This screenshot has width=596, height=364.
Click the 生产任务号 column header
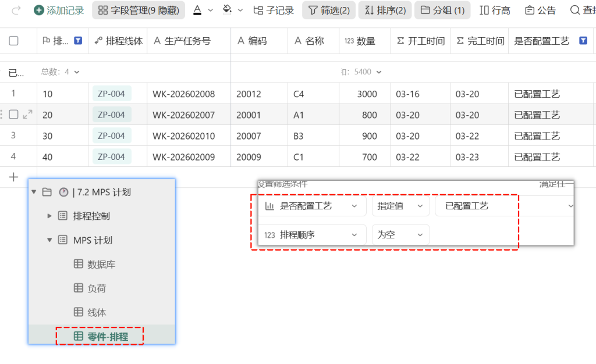[189, 41]
